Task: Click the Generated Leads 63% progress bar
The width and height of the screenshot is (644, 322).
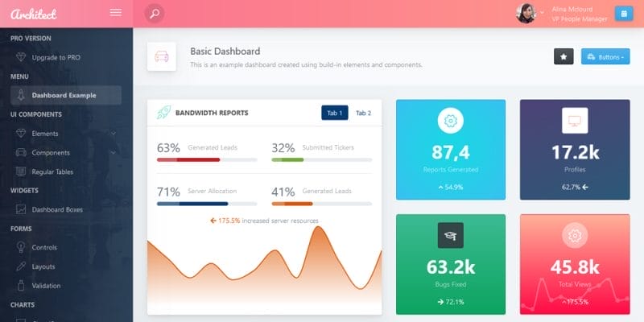Action: coord(207,159)
